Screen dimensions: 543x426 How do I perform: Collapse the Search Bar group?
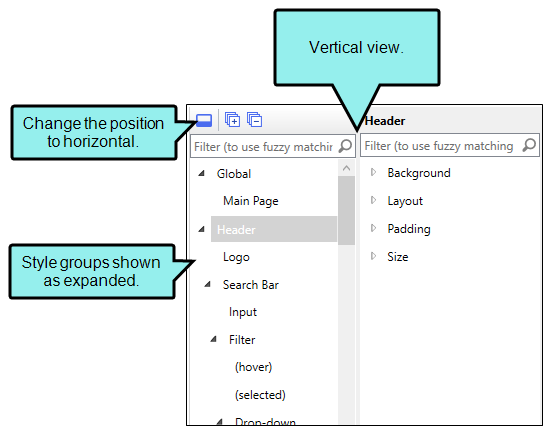click(x=207, y=284)
